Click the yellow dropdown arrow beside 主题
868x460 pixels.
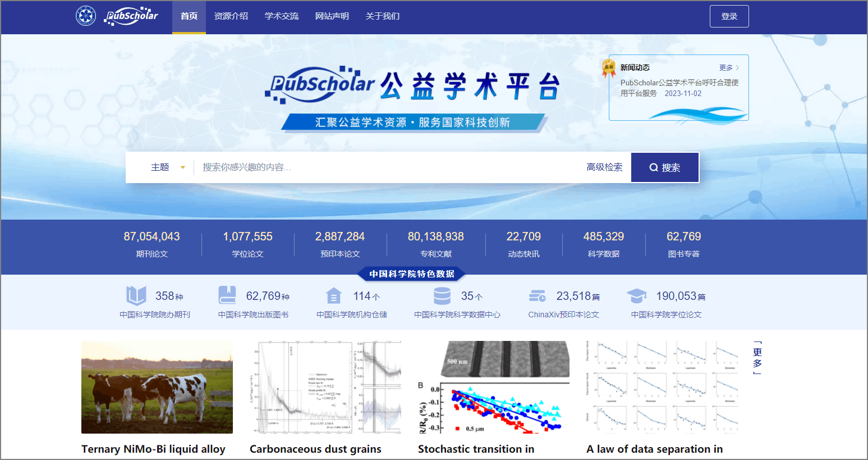(182, 167)
